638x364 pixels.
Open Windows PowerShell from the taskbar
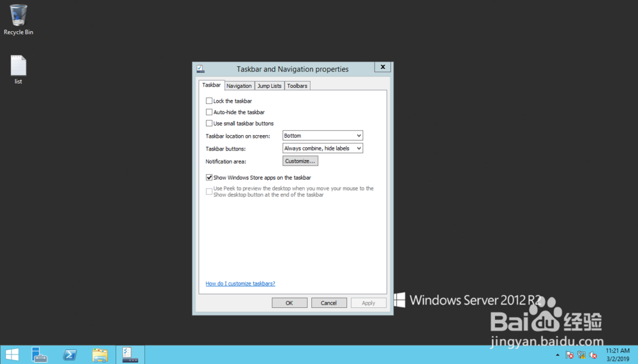(70, 354)
